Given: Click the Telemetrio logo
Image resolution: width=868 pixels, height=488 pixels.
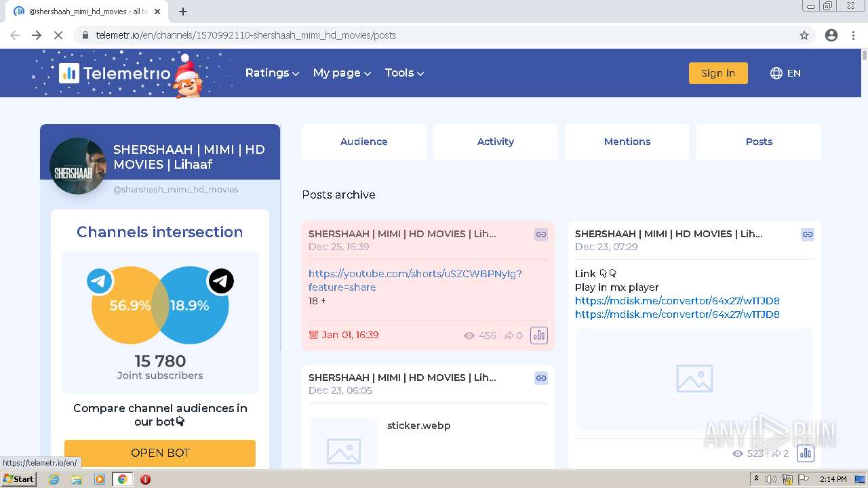Looking at the screenshot, I should click(115, 73).
